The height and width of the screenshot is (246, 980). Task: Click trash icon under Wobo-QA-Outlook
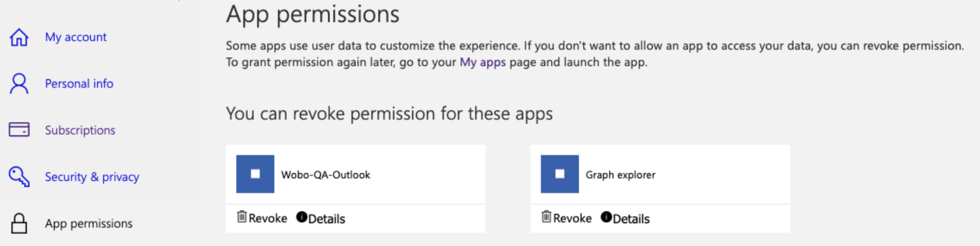[242, 217]
